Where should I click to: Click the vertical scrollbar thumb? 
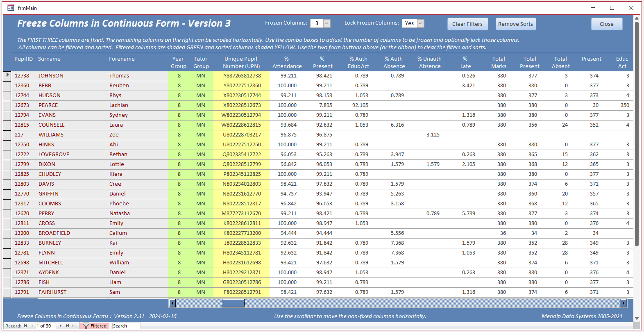637,134
